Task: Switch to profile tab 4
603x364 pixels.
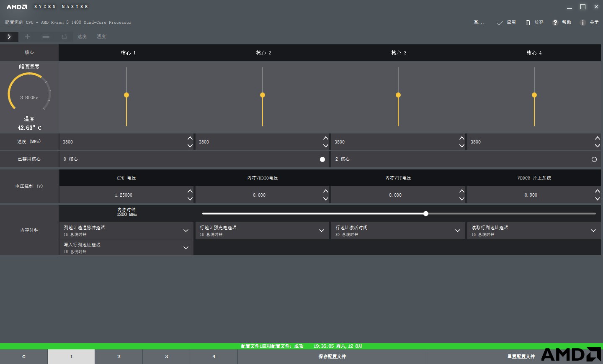Action: tap(214, 357)
